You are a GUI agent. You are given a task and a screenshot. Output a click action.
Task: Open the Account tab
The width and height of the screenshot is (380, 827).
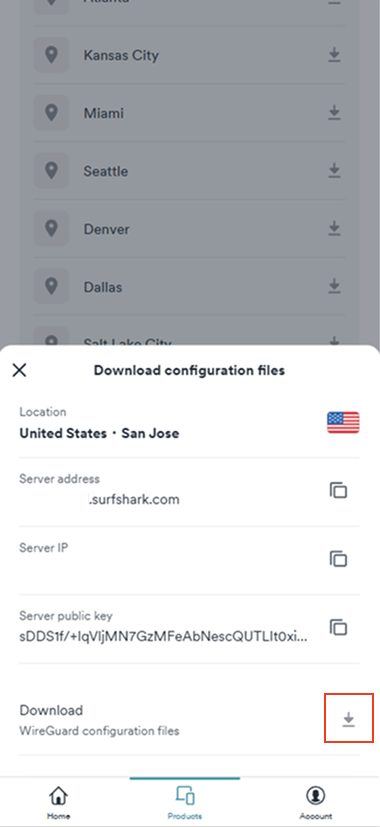316,802
